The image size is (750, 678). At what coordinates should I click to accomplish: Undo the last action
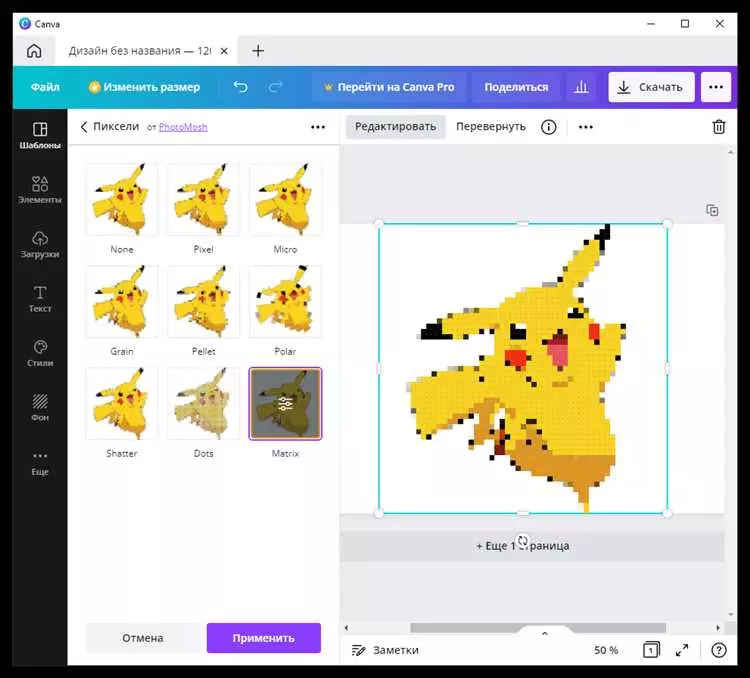pos(241,87)
